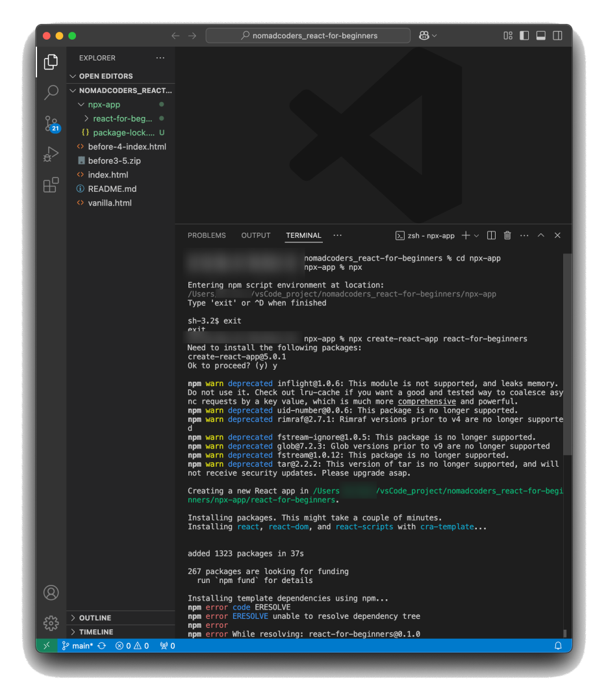Open vanilla.html file
The height and width of the screenshot is (700, 608).
click(x=121, y=203)
